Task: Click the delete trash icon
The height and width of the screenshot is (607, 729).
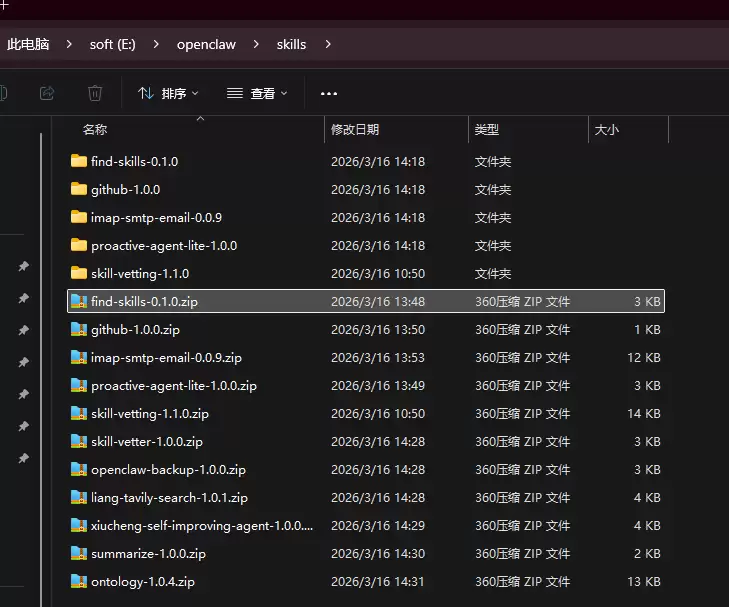Action: coord(95,93)
